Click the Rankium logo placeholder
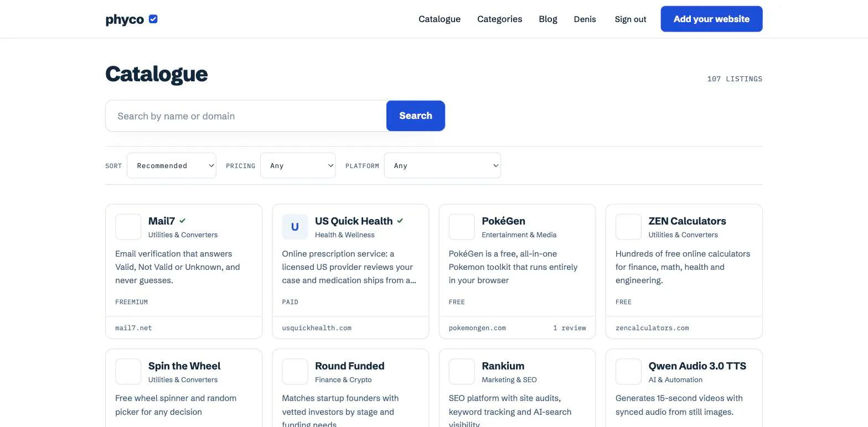 (x=462, y=372)
